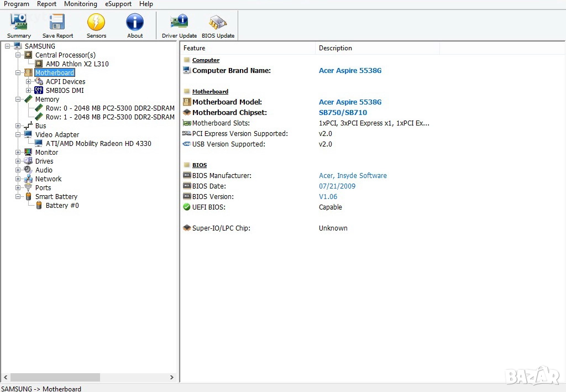
Task: Select the Battery #0 tree item
Action: pyautogui.click(x=62, y=206)
